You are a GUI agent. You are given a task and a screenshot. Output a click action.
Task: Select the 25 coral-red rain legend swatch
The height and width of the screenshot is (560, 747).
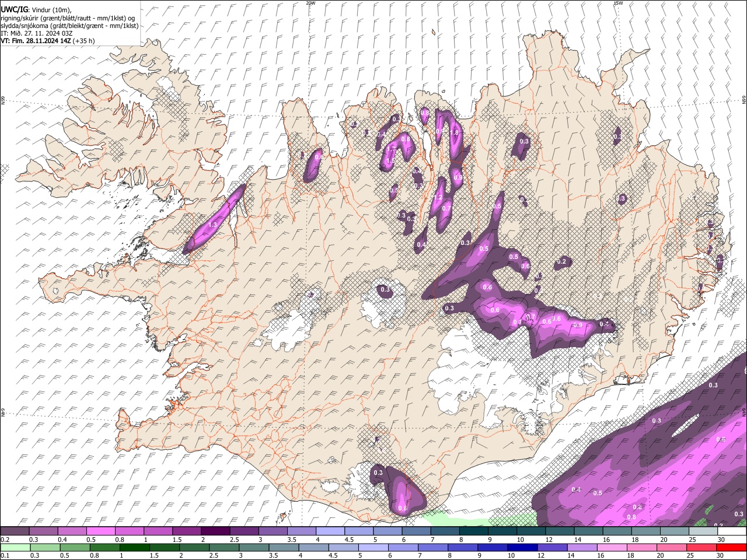coord(701,548)
